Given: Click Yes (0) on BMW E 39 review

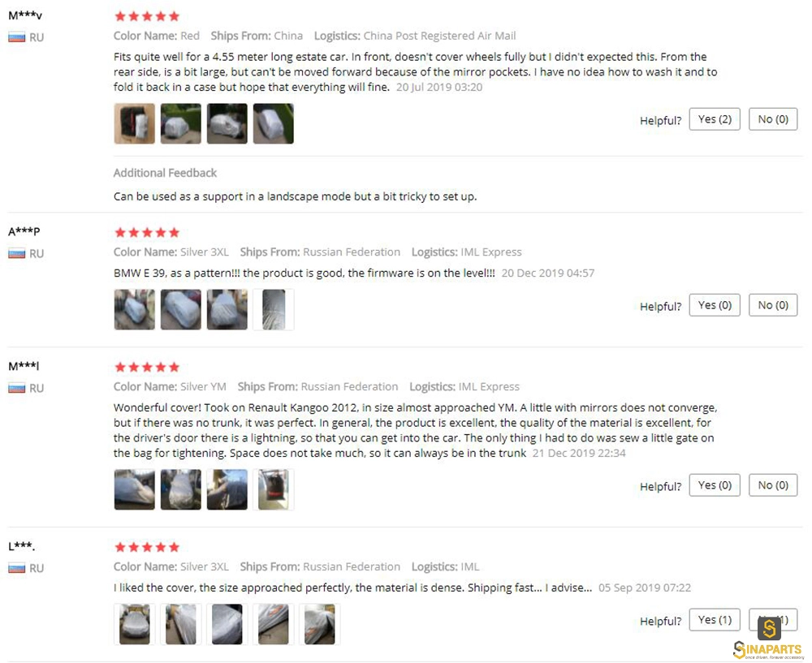Looking at the screenshot, I should click(x=715, y=305).
